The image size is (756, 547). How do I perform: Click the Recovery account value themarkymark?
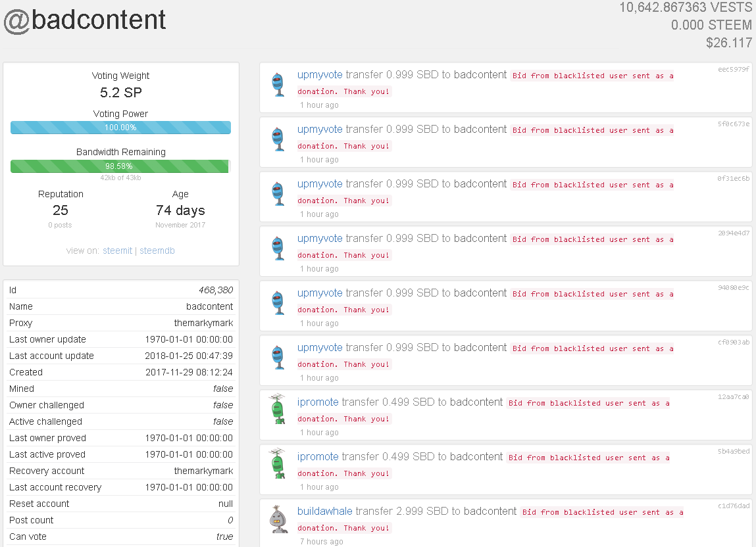click(203, 471)
